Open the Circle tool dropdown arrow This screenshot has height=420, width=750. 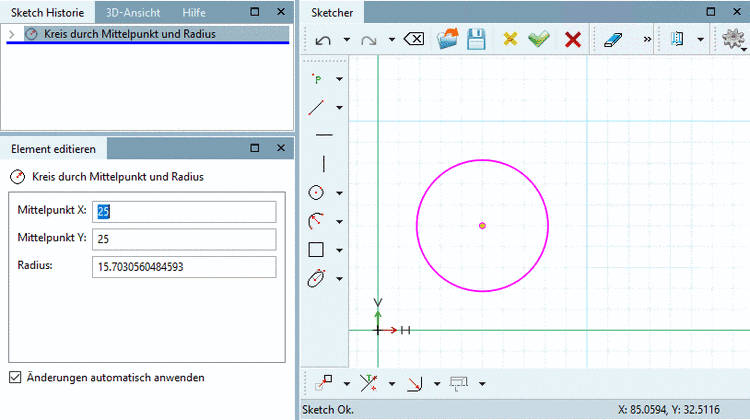[339, 193]
